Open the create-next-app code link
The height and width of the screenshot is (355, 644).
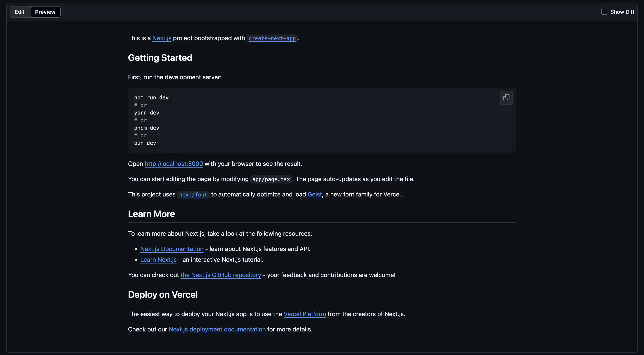tap(272, 38)
